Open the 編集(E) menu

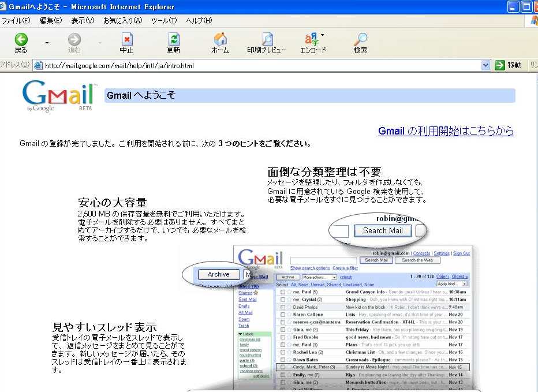click(x=51, y=21)
